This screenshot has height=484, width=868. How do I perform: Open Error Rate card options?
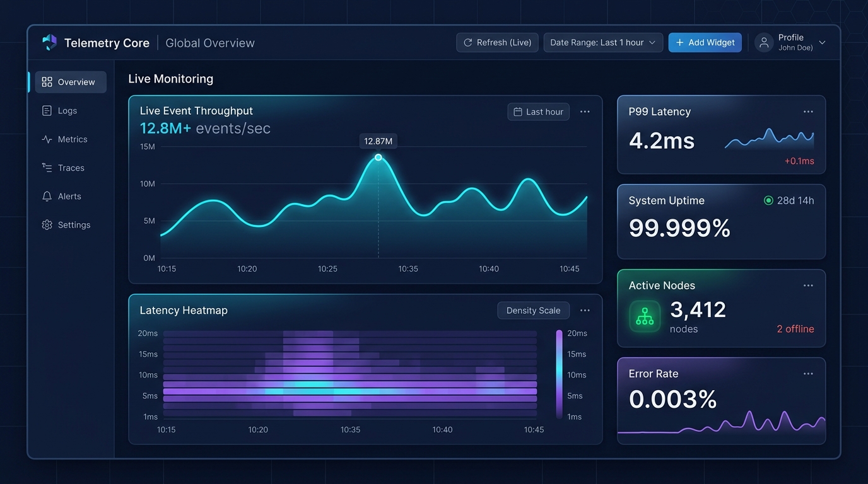tap(808, 374)
